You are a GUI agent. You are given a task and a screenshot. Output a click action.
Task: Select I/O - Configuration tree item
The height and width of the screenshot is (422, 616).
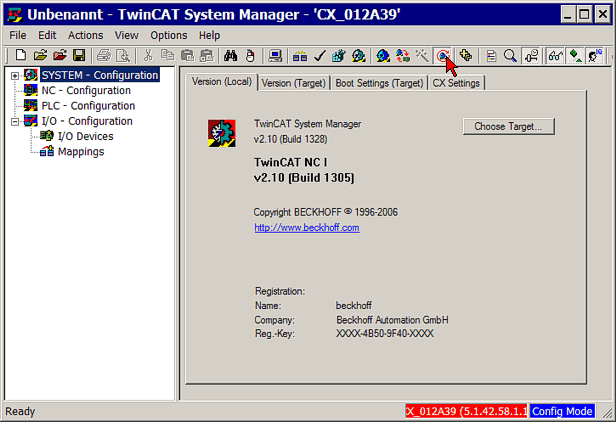[87, 121]
